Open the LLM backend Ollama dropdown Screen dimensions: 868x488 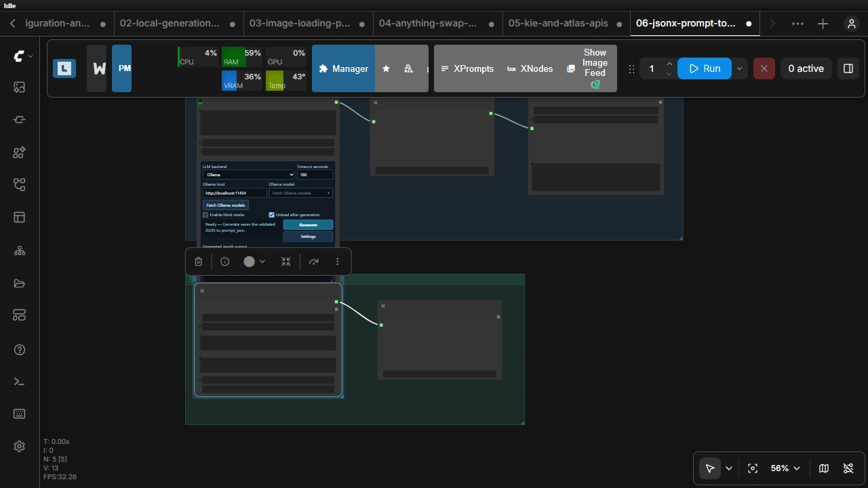tap(248, 175)
